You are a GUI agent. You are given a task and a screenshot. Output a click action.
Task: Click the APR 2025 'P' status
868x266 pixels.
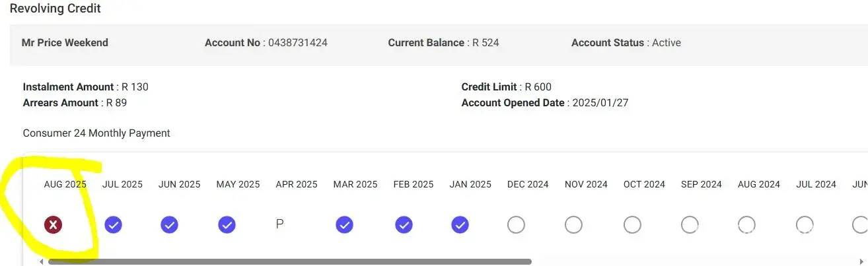(279, 224)
